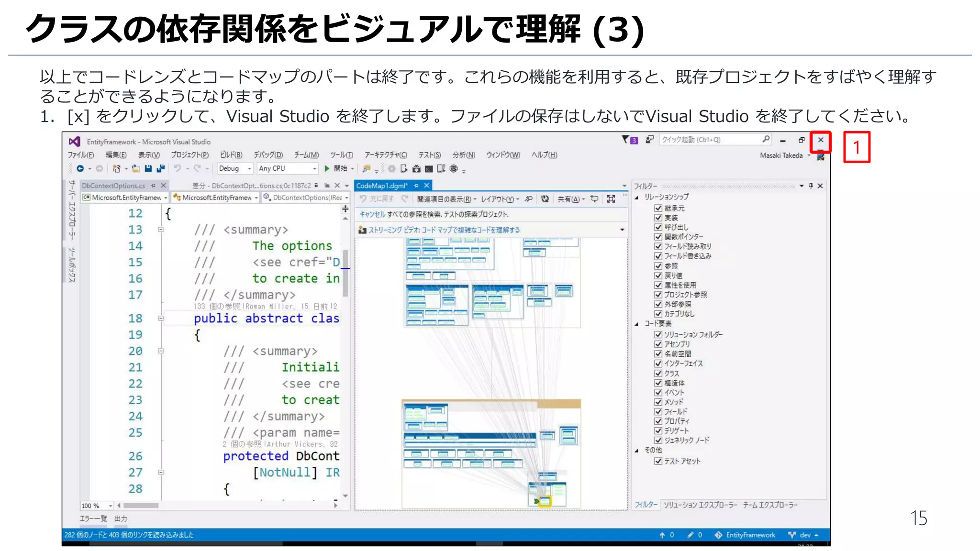Screen dimensions: 980x551
Task: Click the notifications flag icon with badge 3
Action: tap(629, 140)
